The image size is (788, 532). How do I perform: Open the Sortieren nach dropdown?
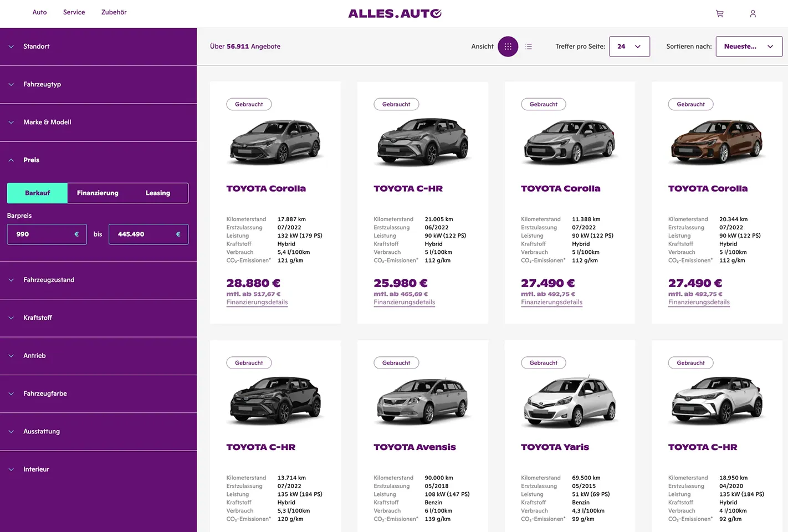pyautogui.click(x=749, y=47)
